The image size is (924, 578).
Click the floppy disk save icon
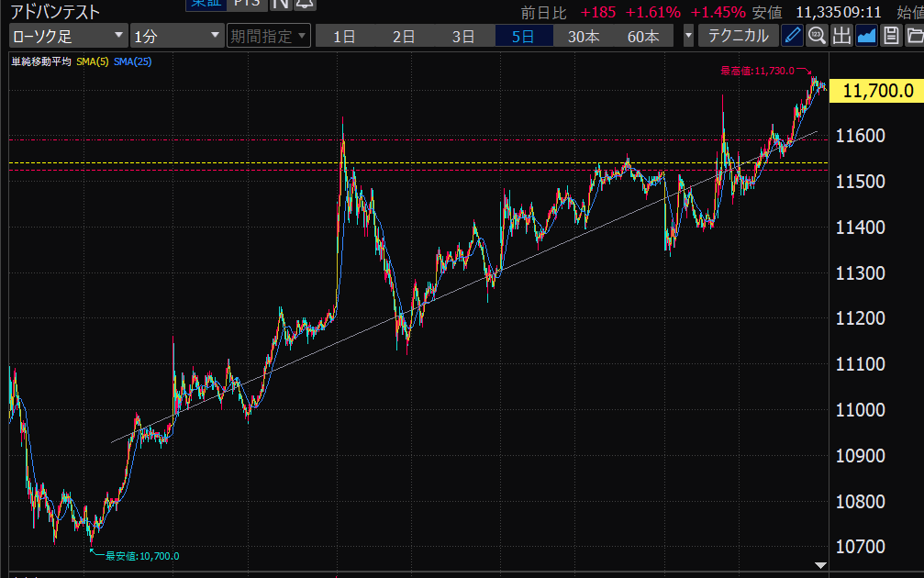[891, 36]
